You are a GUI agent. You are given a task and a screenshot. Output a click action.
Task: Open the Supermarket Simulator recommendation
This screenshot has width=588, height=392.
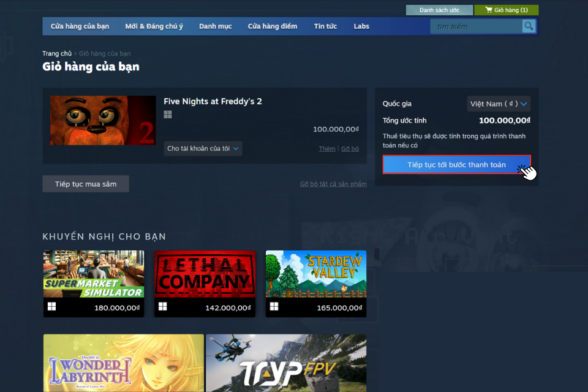coord(94,284)
